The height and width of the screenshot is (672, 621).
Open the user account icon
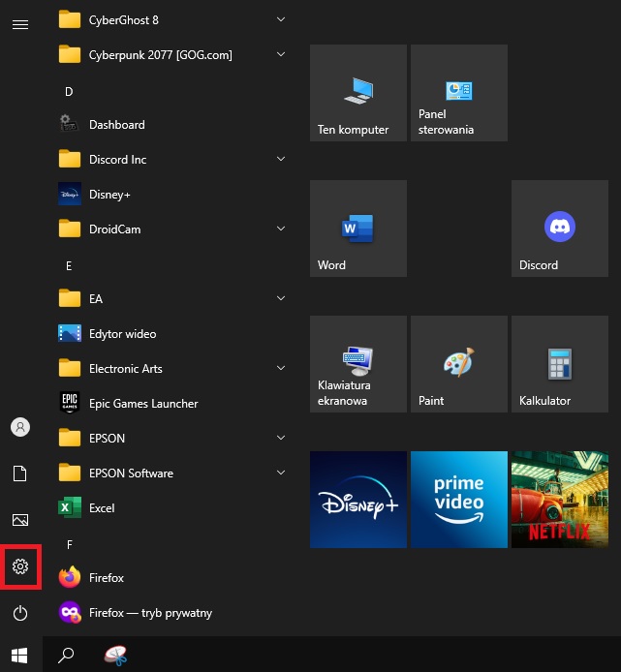(20, 427)
